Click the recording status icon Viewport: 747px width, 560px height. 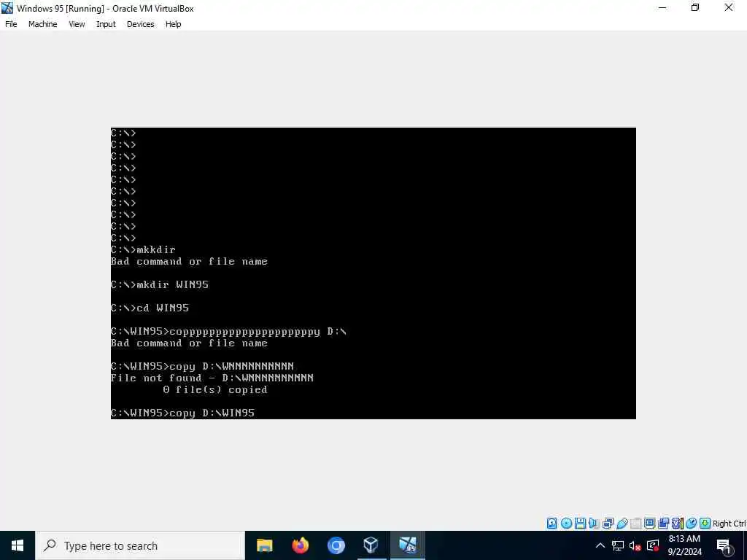click(x=663, y=524)
